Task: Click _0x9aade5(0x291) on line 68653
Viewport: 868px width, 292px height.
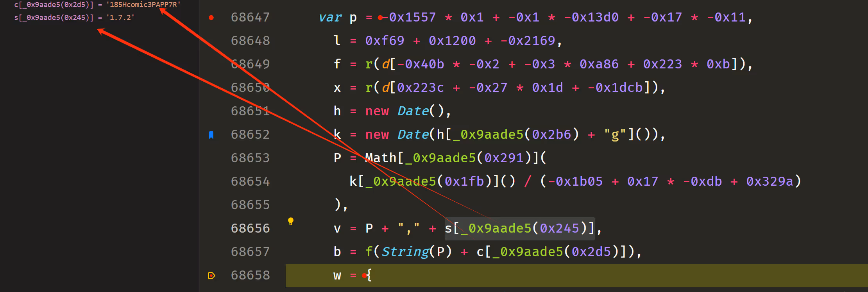Action: pos(468,158)
